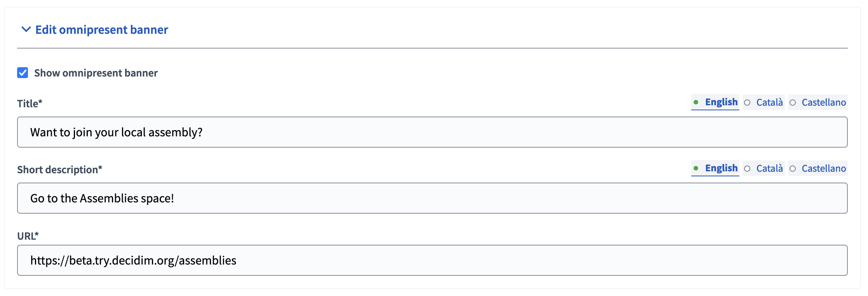Open the Edit omnipresent banner heading link
868x296 pixels.
[x=102, y=30]
